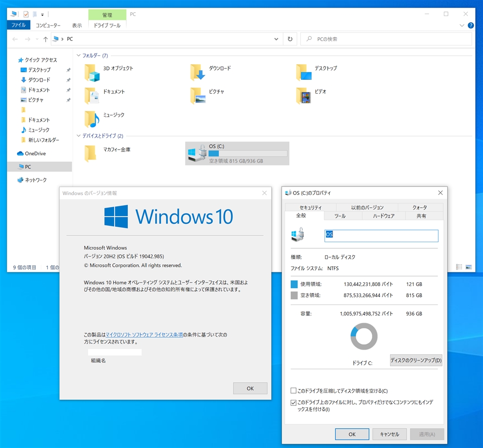Viewport: 483px width, 448px height.
Task: Click the OneDrive cloud icon in sidebar
Action: pyautogui.click(x=20, y=153)
